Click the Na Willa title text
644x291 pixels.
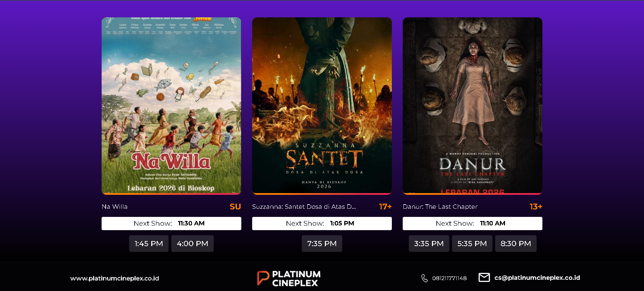pos(115,207)
